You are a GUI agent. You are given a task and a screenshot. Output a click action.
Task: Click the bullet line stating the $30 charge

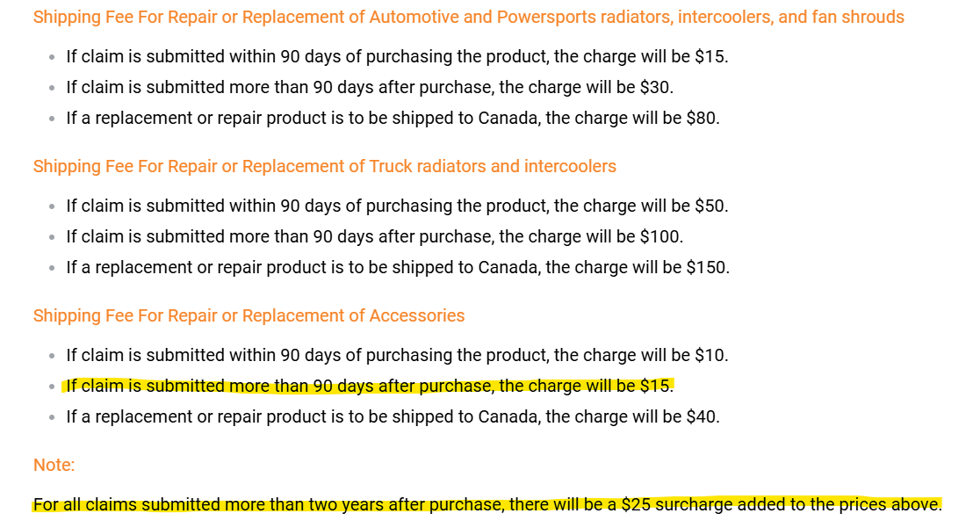(x=370, y=87)
